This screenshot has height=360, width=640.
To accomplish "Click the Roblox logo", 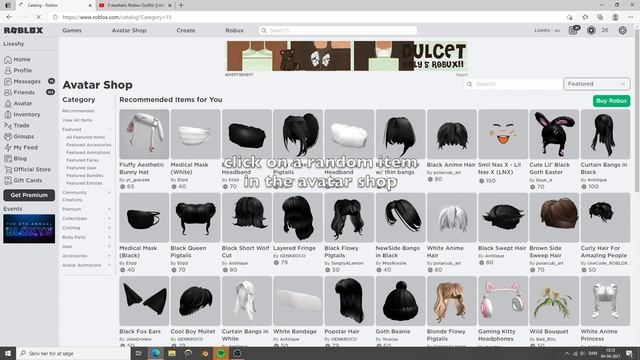I will point(23,31).
